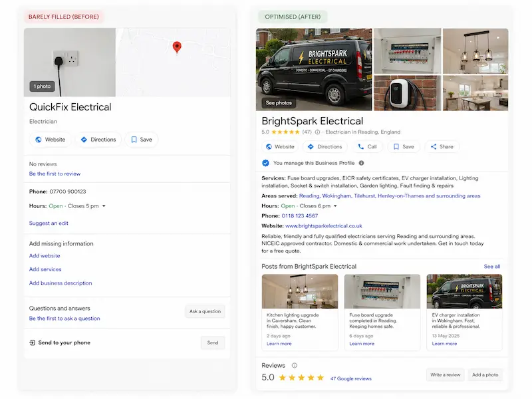Click 'Be the first to review' link
Viewport: 532px width, 399px height.
click(x=55, y=174)
